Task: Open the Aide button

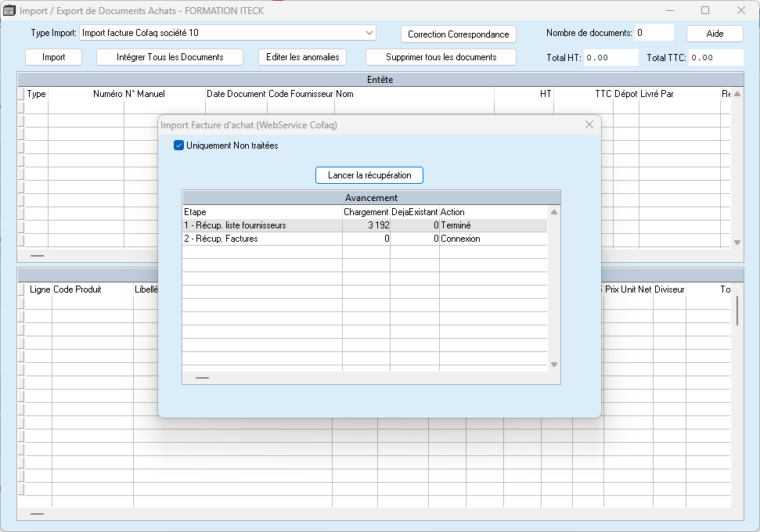Action: point(715,34)
